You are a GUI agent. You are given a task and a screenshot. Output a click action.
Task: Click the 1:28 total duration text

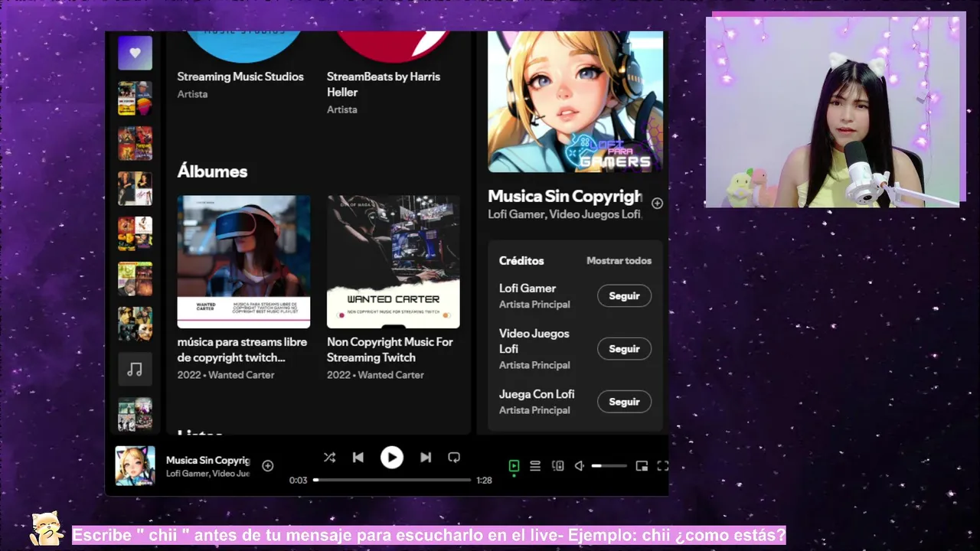[484, 481]
